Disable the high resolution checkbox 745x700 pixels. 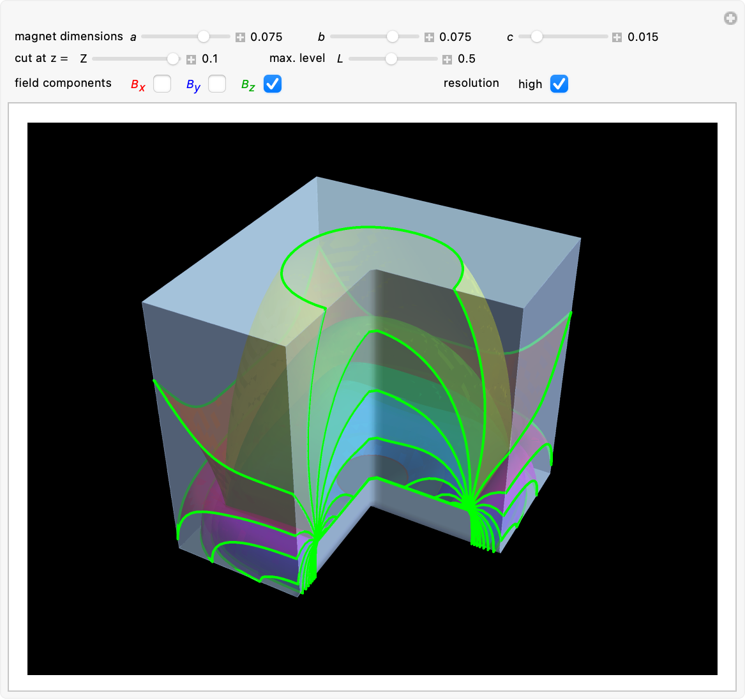point(559,84)
